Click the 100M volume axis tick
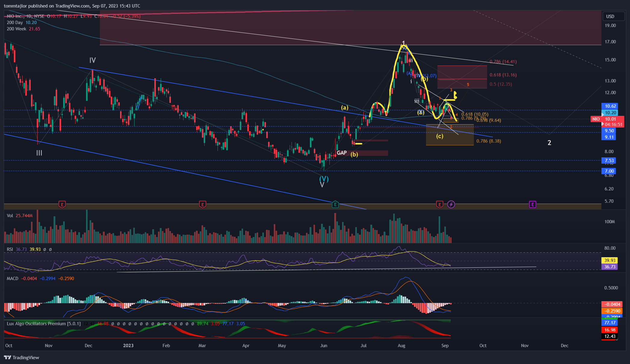This screenshot has height=364, width=630. click(x=610, y=222)
